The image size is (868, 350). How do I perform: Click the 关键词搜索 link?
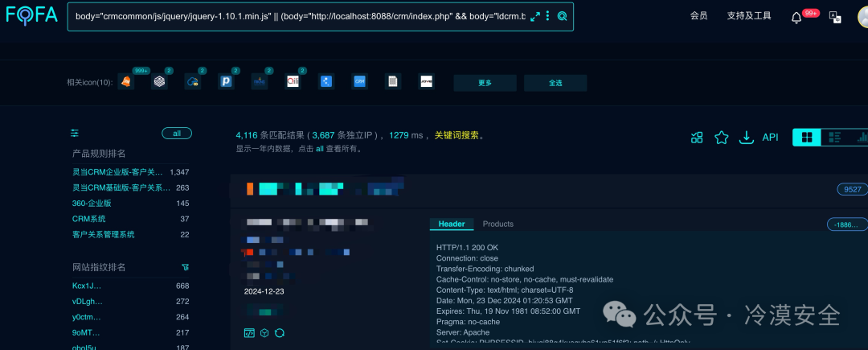pos(457,135)
